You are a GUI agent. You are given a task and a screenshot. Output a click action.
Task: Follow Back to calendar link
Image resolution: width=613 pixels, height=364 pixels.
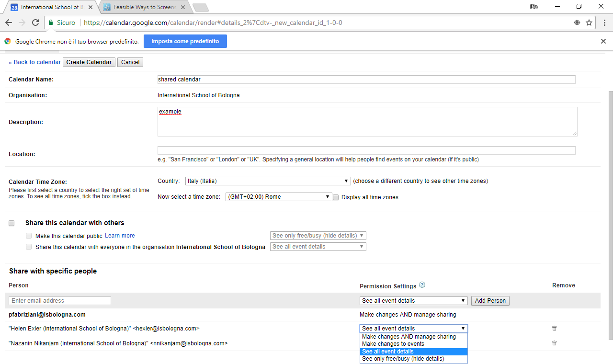tap(34, 62)
